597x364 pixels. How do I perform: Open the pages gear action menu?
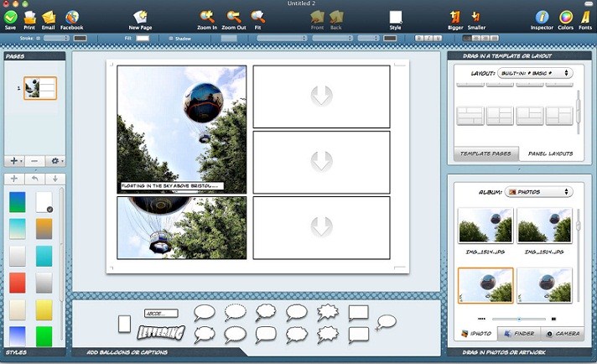[x=57, y=160]
